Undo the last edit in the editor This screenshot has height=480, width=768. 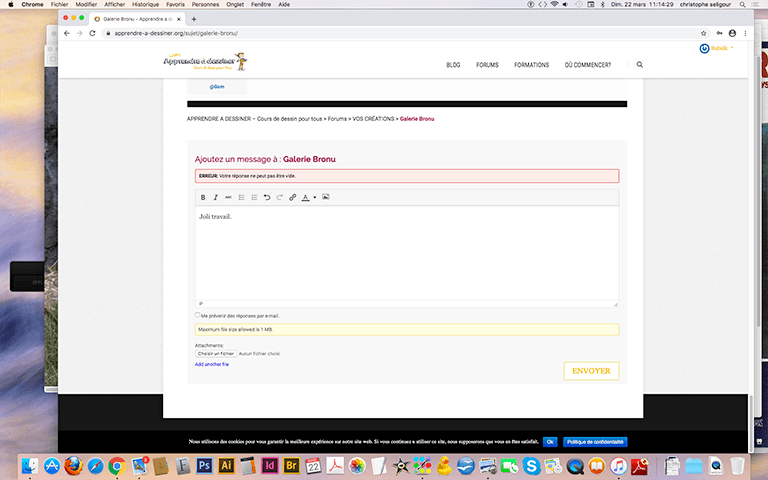[267, 197]
